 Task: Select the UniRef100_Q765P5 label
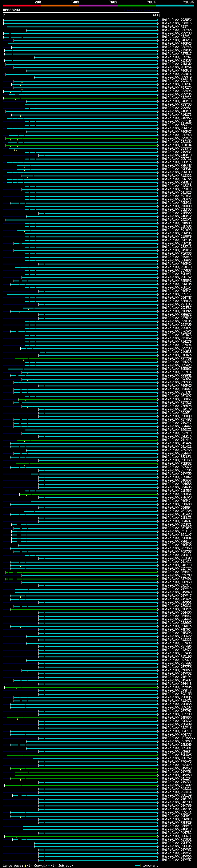(x=176, y=406)
